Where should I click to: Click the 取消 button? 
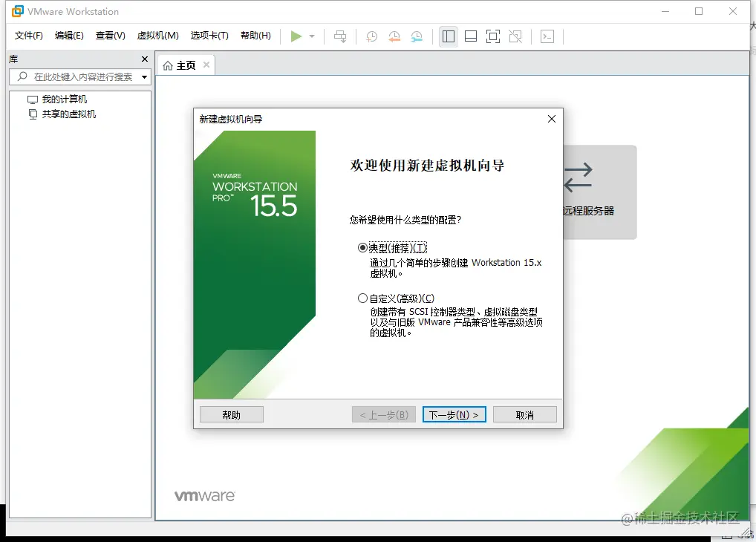pos(524,415)
